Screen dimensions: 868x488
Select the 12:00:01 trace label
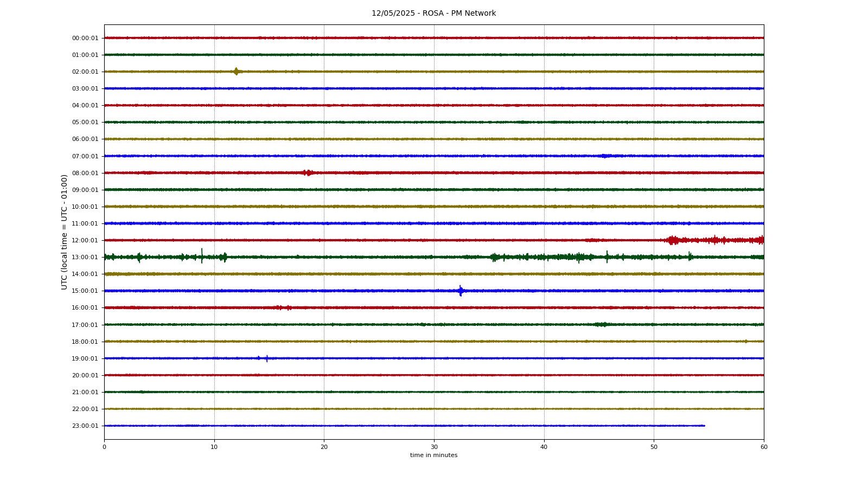(85, 240)
